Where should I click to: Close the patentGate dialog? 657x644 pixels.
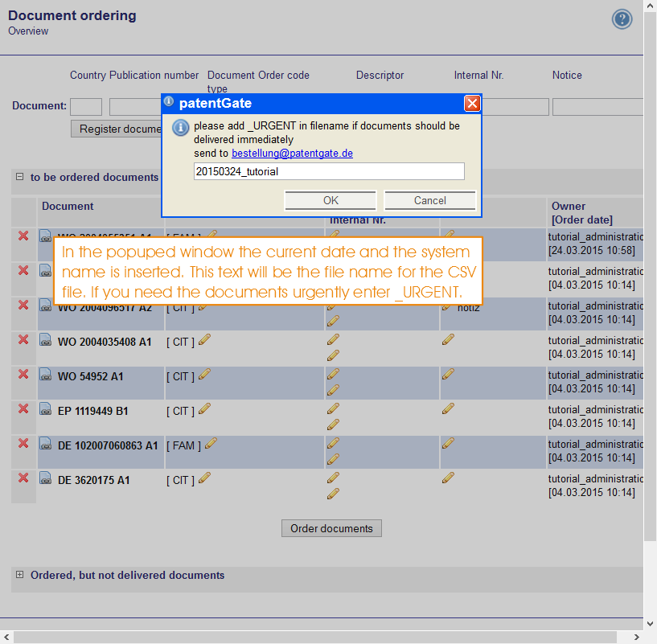coord(472,103)
